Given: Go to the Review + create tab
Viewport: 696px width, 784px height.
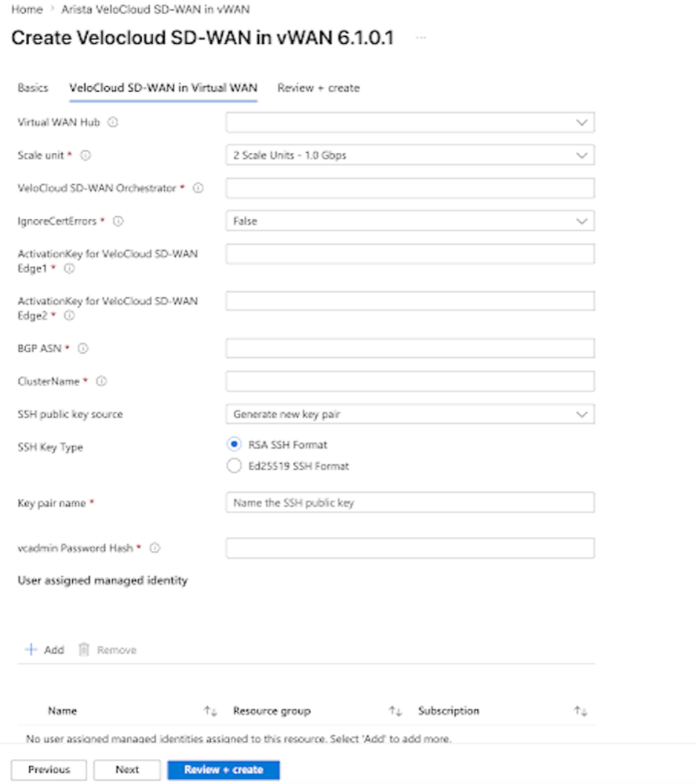Looking at the screenshot, I should (x=319, y=88).
